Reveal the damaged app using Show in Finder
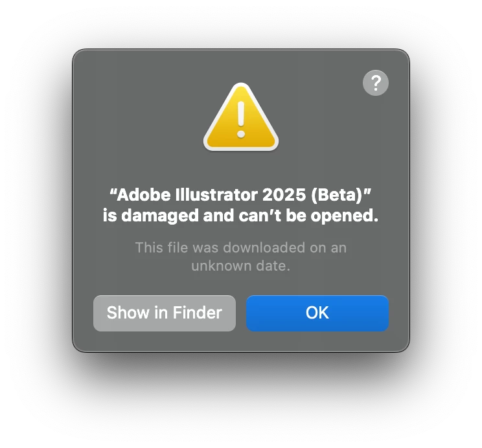This screenshot has height=448, width=482. (x=165, y=313)
